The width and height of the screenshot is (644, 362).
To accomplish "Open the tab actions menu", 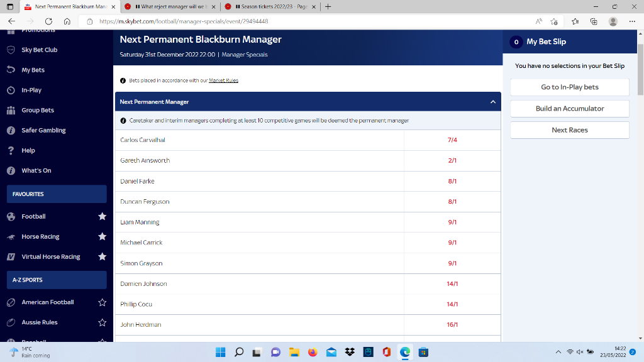I will [10, 6].
